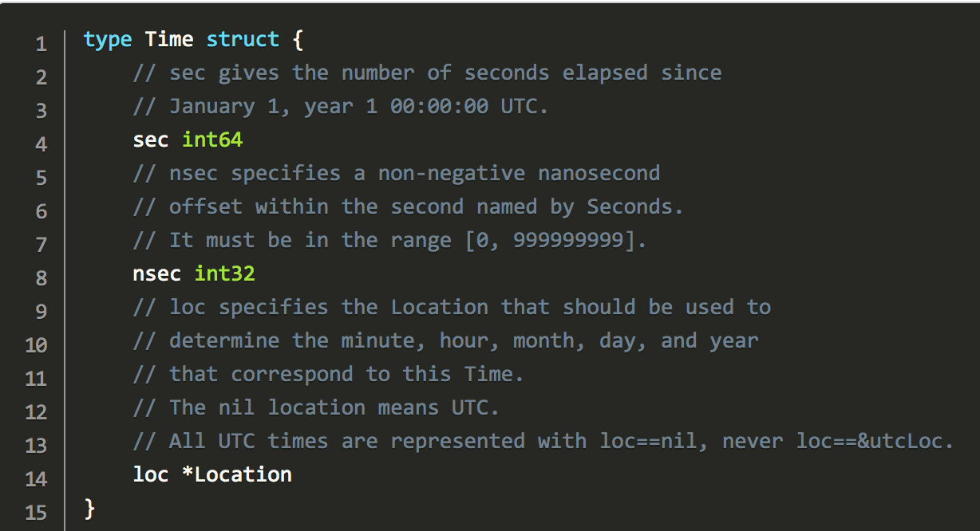Screen dimensions: 980x531
Task: Click line number 4 in the gutter
Action: tap(41, 144)
